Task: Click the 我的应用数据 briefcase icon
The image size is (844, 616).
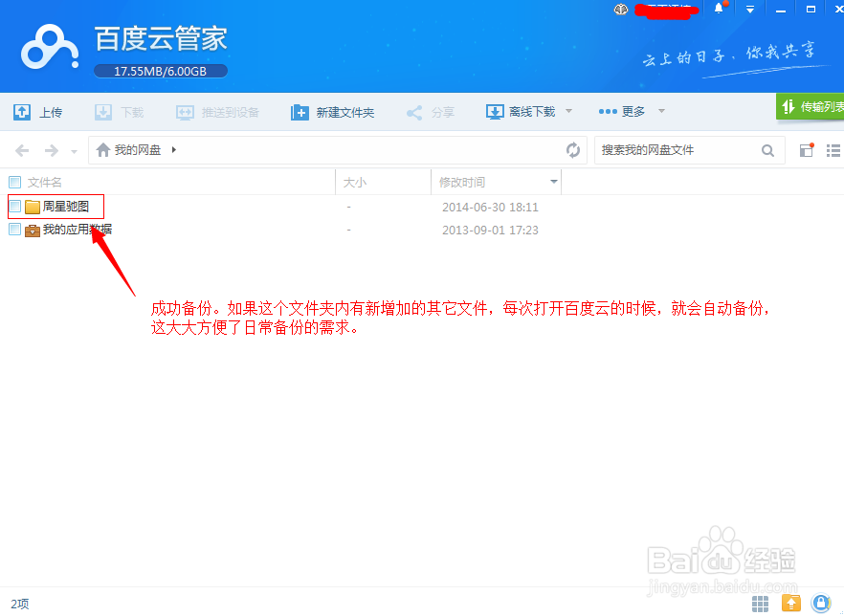Action: (x=33, y=231)
